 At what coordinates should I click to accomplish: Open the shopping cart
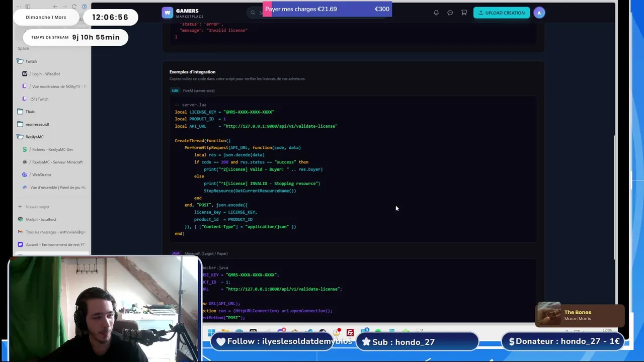pos(464,13)
